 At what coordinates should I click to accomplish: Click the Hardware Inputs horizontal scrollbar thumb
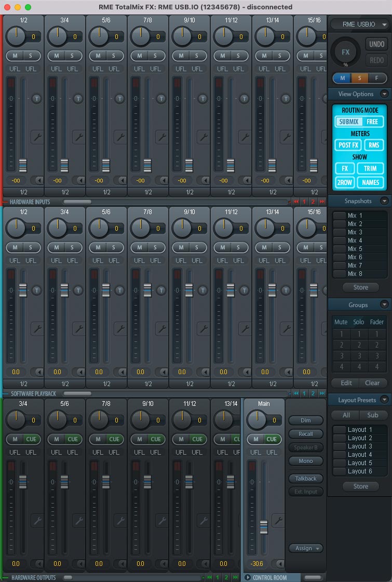77,202
